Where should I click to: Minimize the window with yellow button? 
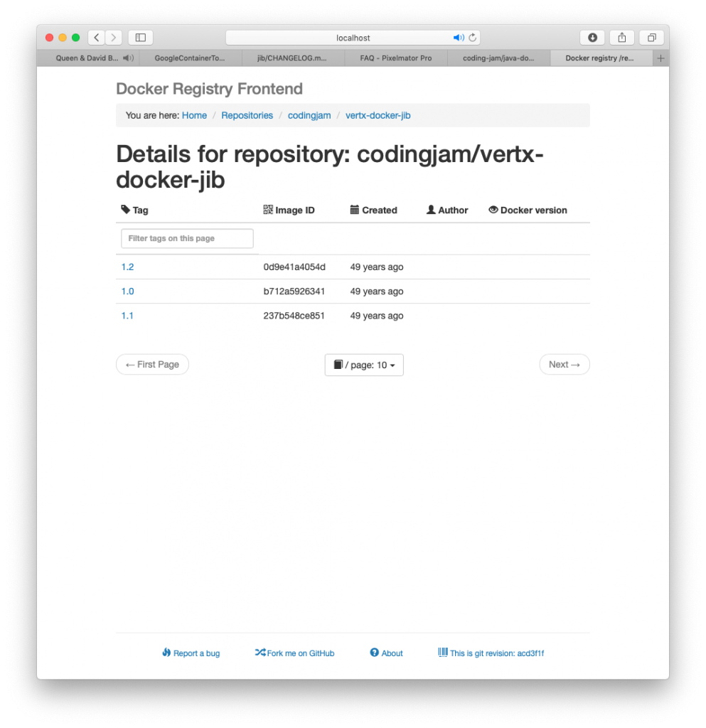click(63, 38)
